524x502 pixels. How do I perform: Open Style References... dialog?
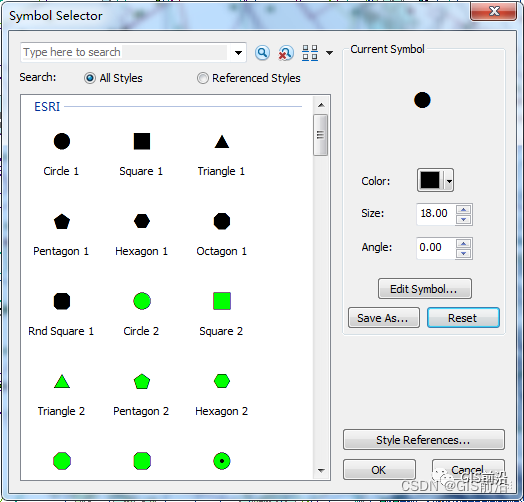[424, 440]
